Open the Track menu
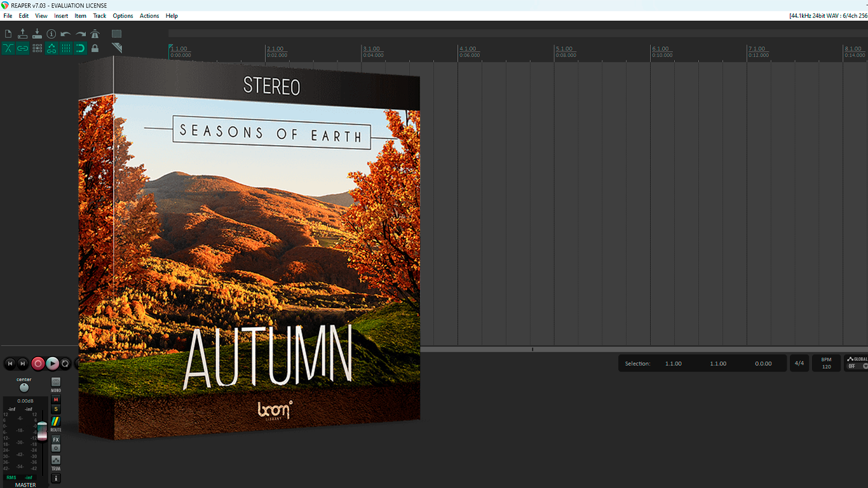The height and width of the screenshot is (488, 868). click(x=100, y=16)
